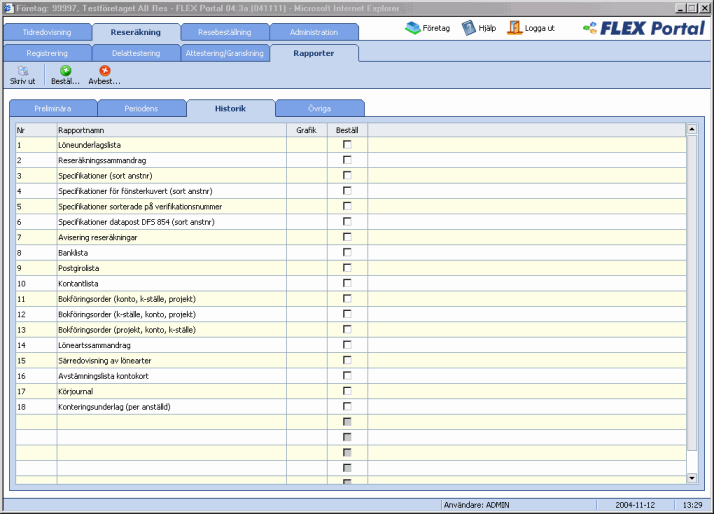Viewport: 714px width, 514px height.
Task: Select the Beställ checkbox for Kontantlista
Action: click(x=347, y=284)
